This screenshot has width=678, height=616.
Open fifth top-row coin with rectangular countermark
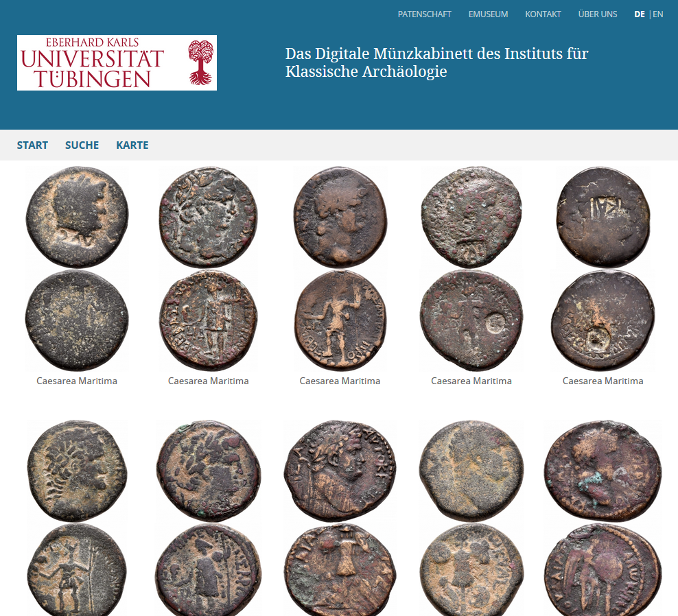pos(603,268)
